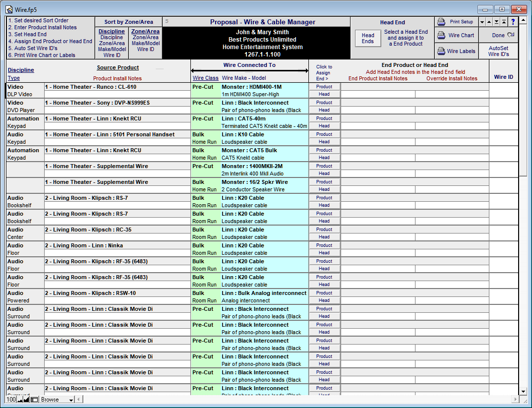
Task: Select 'Linn : CAT5-40m' wire model text
Action: [x=243, y=118]
